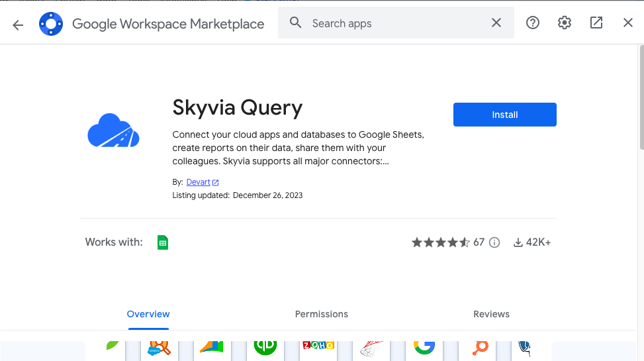
Task: Switch to the Permissions tab
Action: tap(322, 314)
